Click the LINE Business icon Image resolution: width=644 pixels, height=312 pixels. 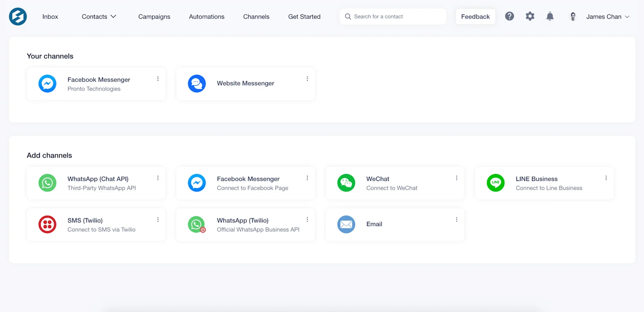(495, 183)
